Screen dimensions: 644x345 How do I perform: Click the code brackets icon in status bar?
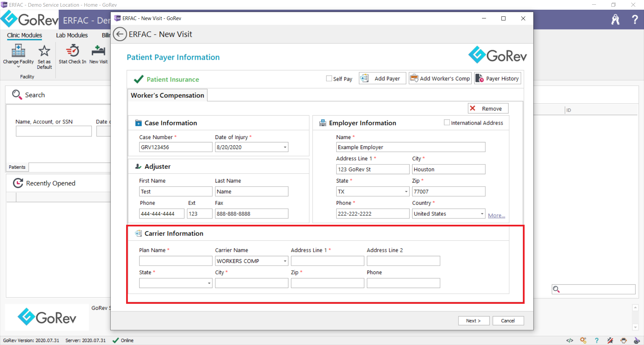(x=570, y=340)
